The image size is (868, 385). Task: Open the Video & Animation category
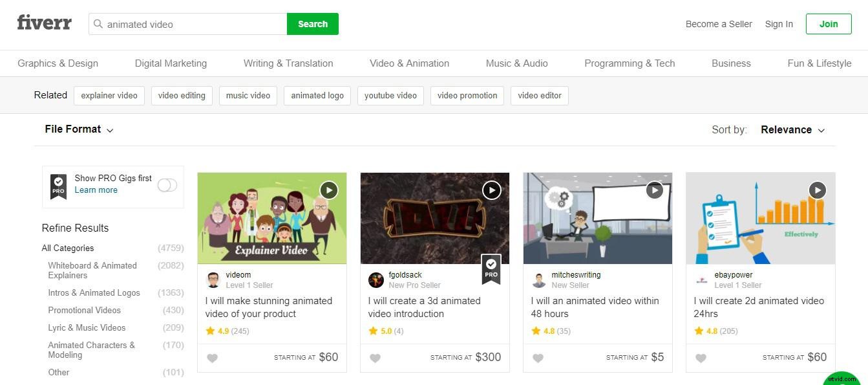(x=409, y=63)
